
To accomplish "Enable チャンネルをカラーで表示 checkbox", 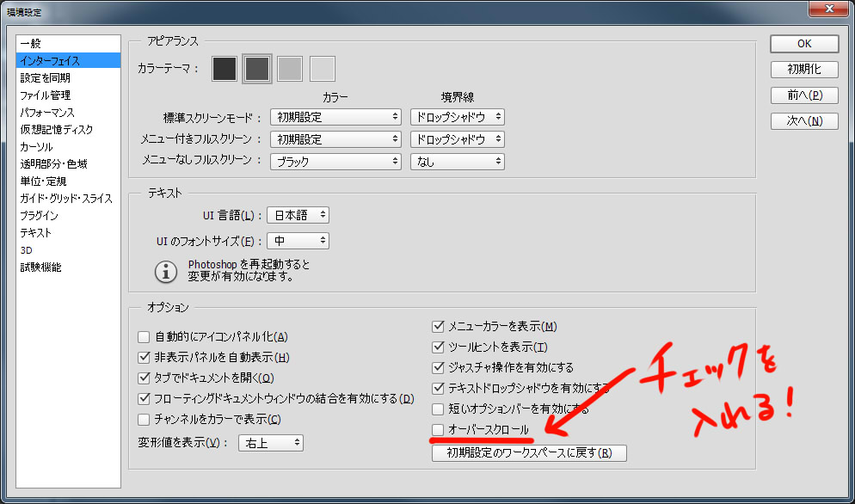I will [145, 420].
